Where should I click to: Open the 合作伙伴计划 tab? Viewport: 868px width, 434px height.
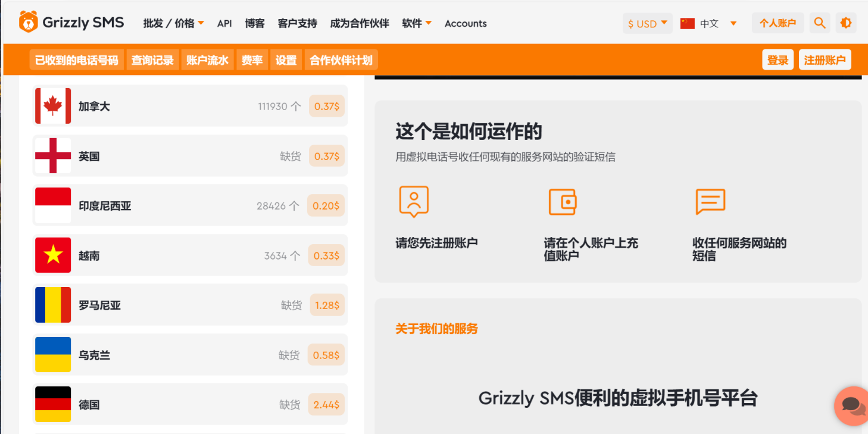341,60
